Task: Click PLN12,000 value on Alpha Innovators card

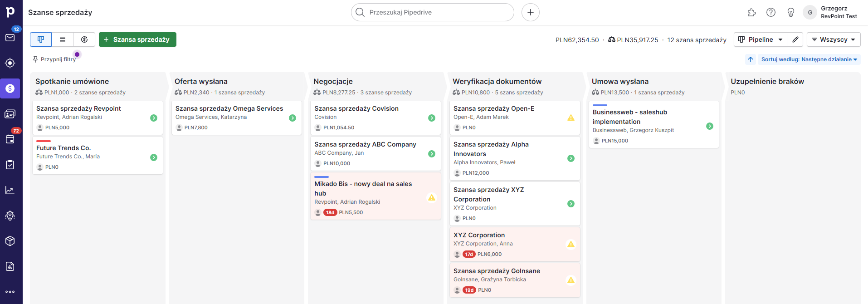Action: 476,173
